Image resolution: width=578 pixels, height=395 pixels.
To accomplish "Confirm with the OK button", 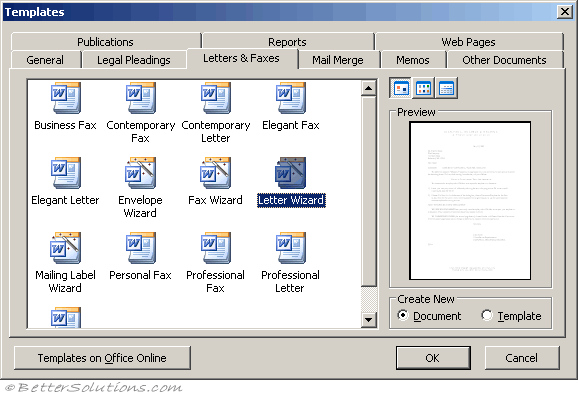I will click(x=433, y=358).
